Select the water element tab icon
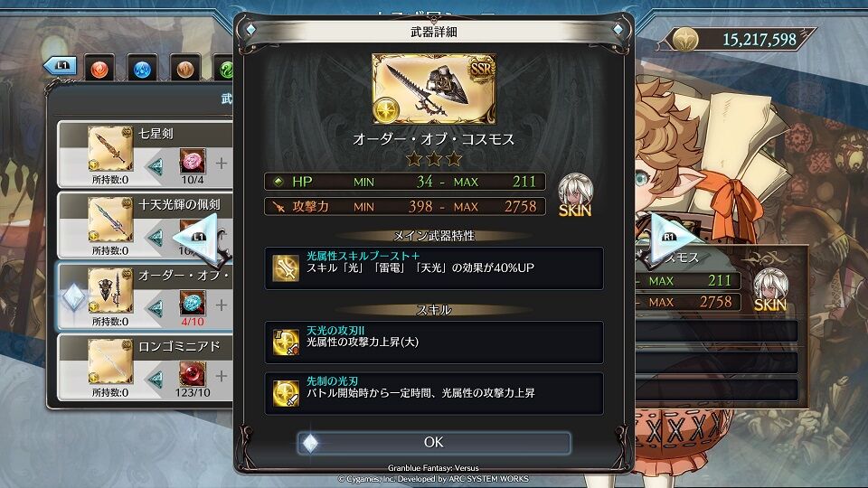The image size is (868, 488). click(142, 69)
